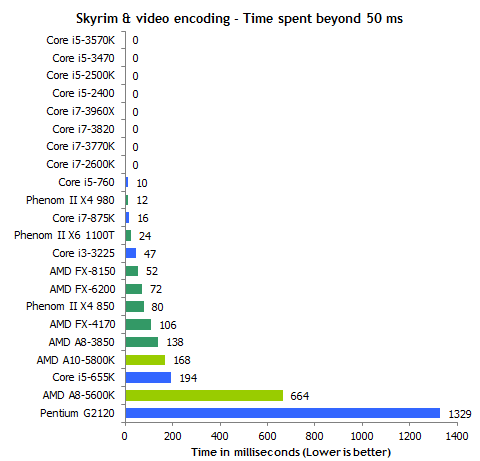The width and height of the screenshot is (480, 461).
Task: Click the data value 106
Action: (168, 325)
